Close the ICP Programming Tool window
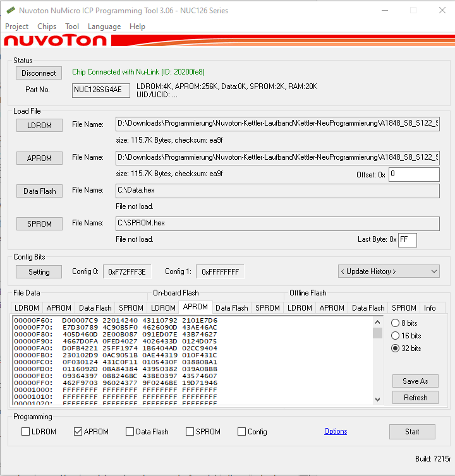This screenshot has width=455, height=476. click(x=442, y=10)
